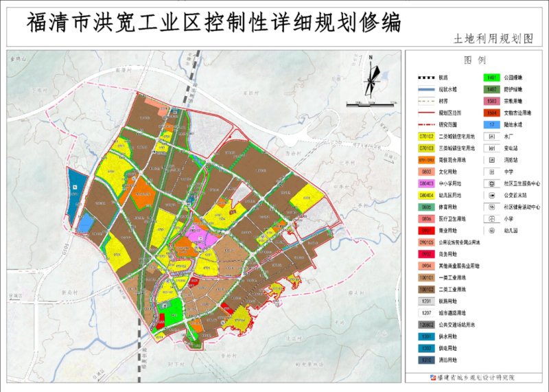
Task: Select the pink 080403 school land swatch
Action: pos(426,184)
